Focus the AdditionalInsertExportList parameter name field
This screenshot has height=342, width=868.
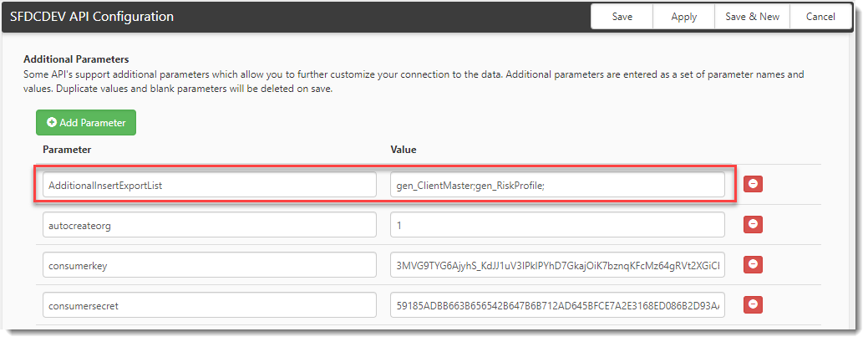[210, 185]
